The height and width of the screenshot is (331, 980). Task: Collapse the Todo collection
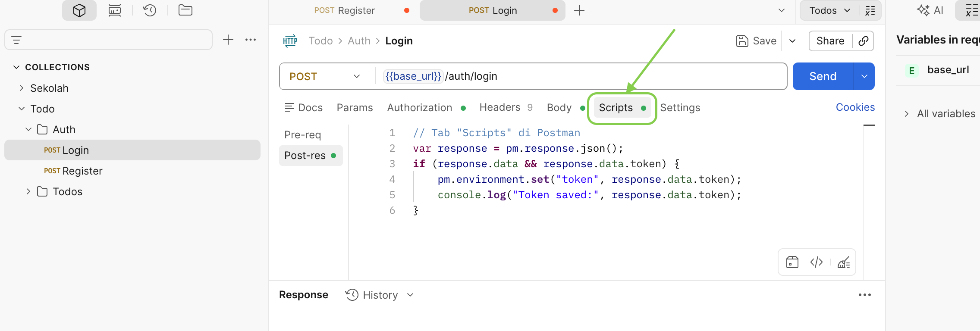pyautogui.click(x=22, y=109)
